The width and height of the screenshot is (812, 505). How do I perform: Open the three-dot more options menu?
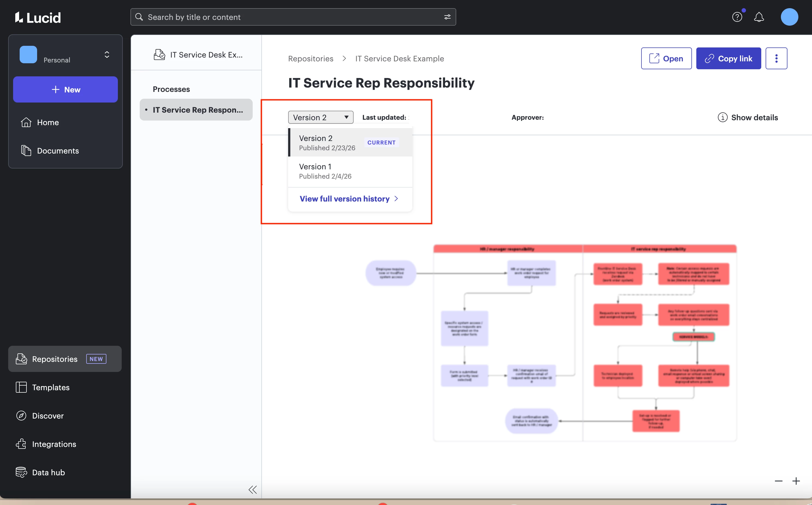click(x=776, y=58)
